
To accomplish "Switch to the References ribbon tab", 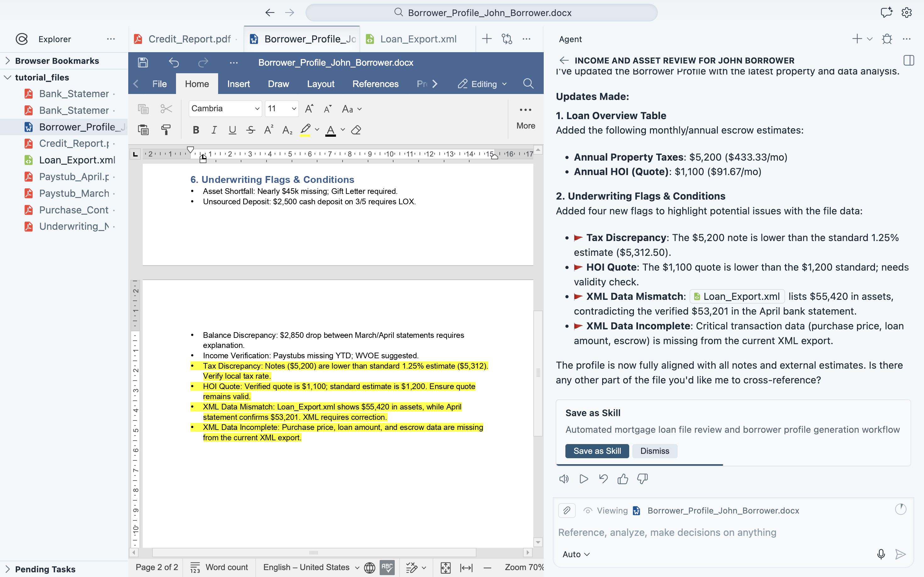I will pos(376,84).
